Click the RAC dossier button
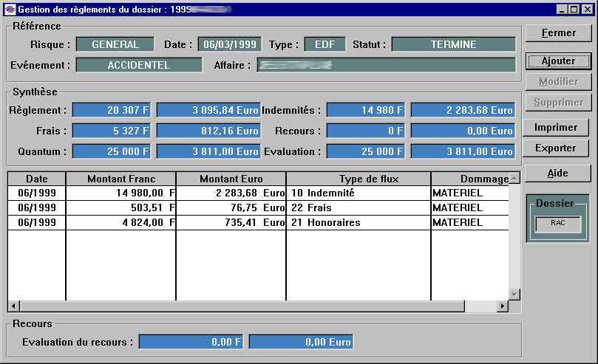Screen dimensions: 598x364 coord(558,222)
